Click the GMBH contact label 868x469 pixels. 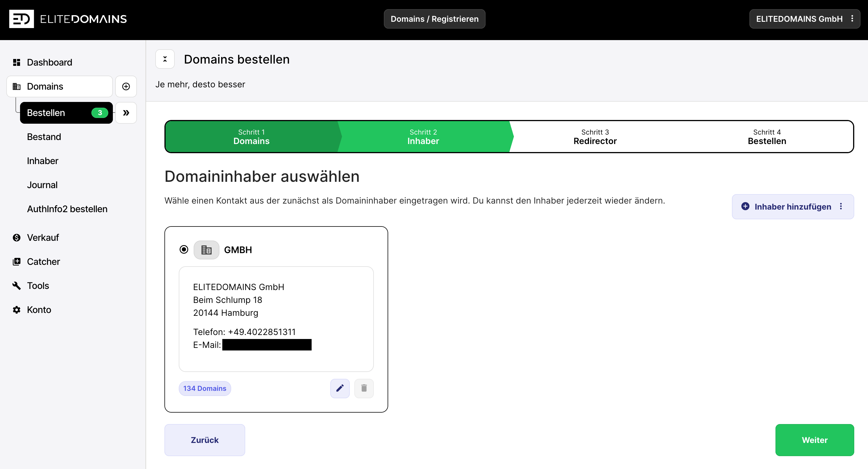click(238, 250)
